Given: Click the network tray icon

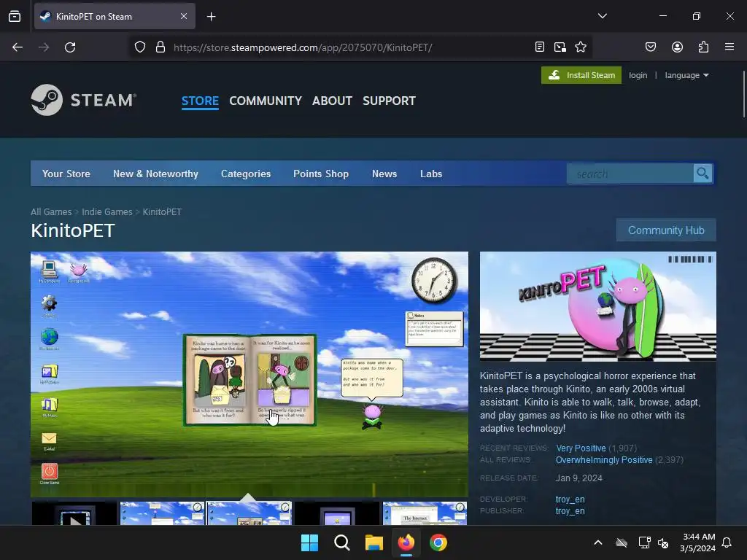Looking at the screenshot, I should click(x=645, y=542).
